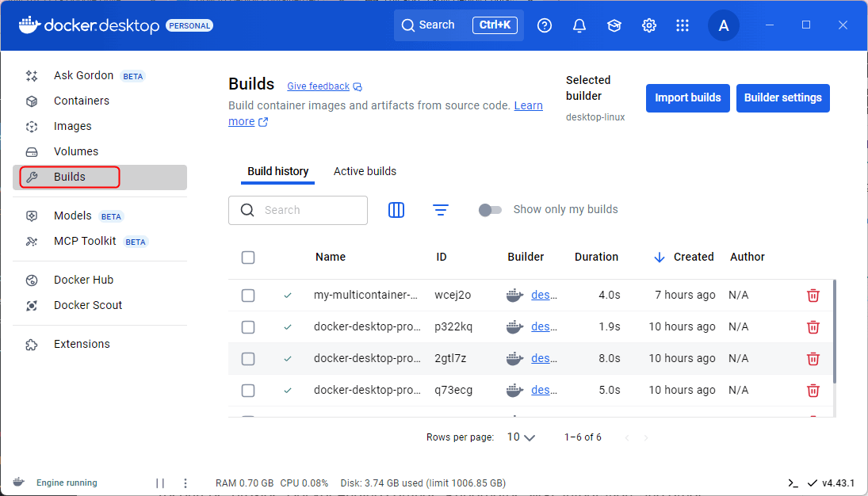
Task: Open the apps grid icon
Action: tap(683, 25)
